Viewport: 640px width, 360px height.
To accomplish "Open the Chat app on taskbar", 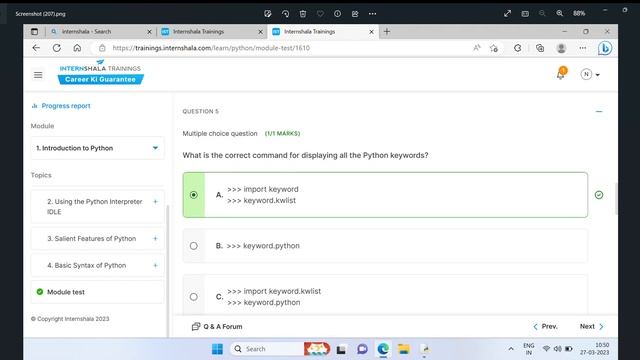I will [362, 349].
